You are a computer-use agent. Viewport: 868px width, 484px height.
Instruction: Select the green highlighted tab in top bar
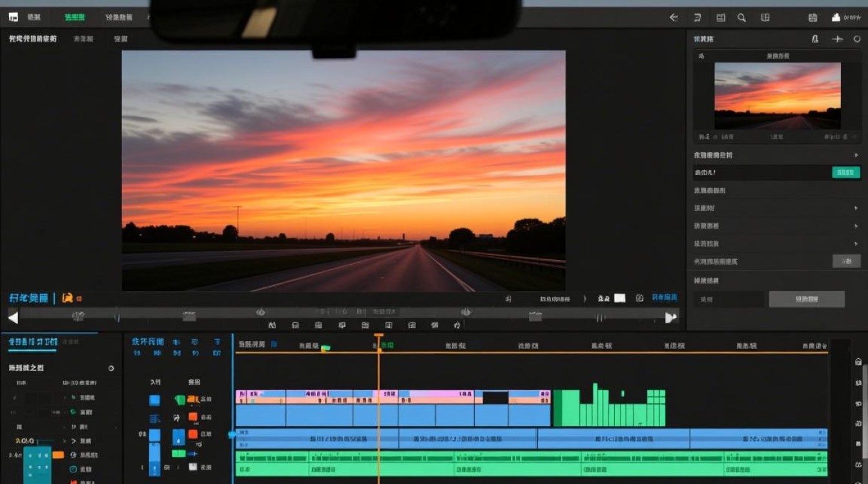[75, 17]
